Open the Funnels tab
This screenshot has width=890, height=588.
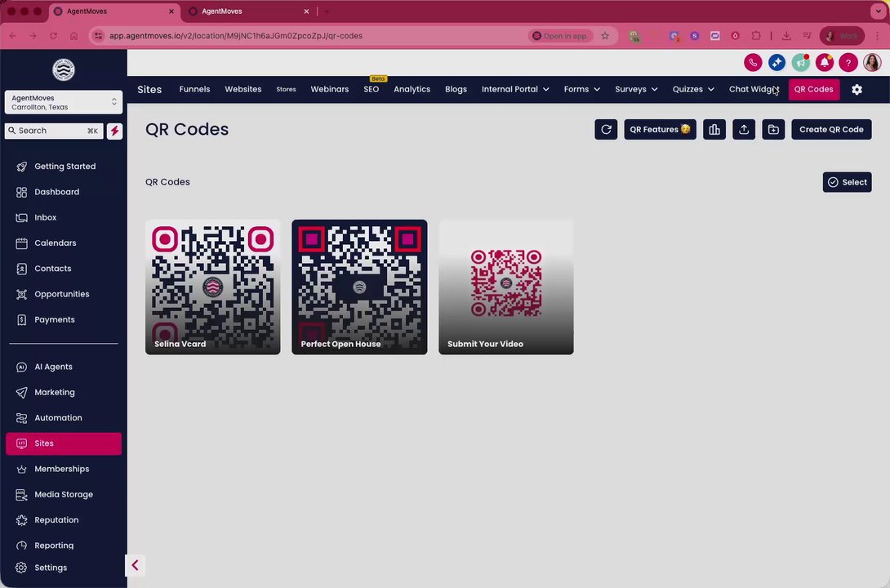click(194, 89)
